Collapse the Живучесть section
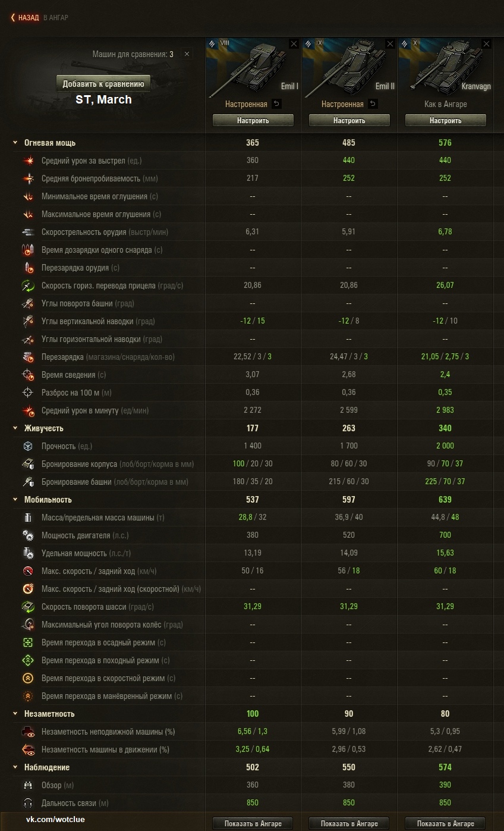The image size is (504, 831). [x=15, y=428]
